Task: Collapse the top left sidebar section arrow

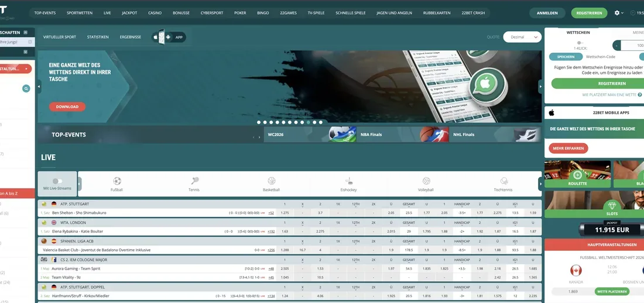Action: 25,32
